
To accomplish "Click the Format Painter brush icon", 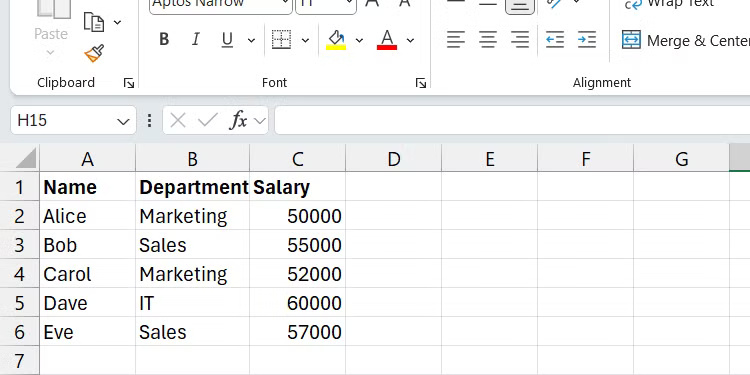I will point(94,53).
